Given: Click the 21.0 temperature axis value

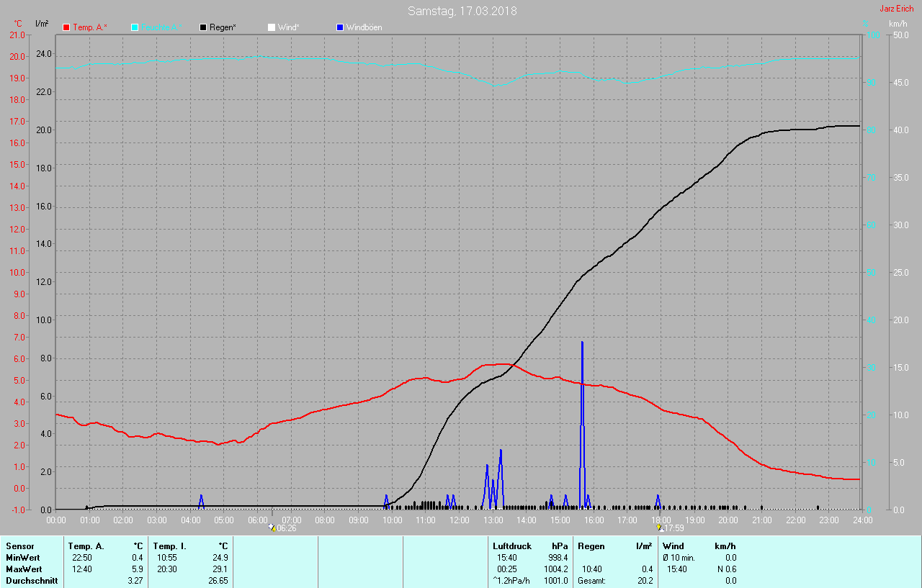Looking at the screenshot, I should pyautogui.click(x=16, y=35).
